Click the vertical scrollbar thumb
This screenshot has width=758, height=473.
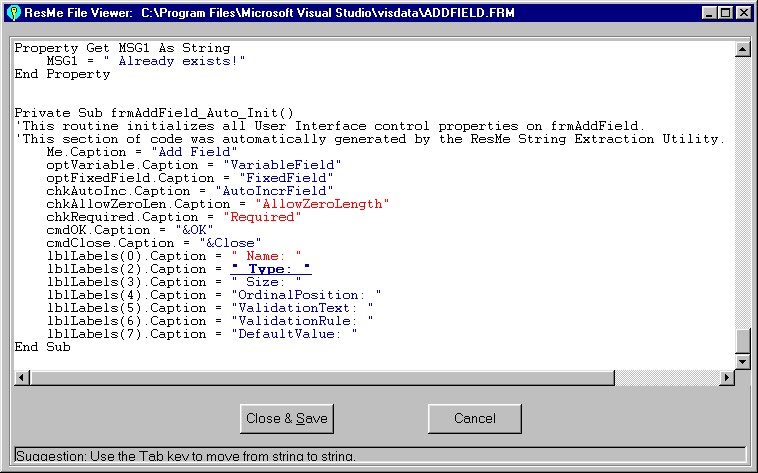click(742, 341)
